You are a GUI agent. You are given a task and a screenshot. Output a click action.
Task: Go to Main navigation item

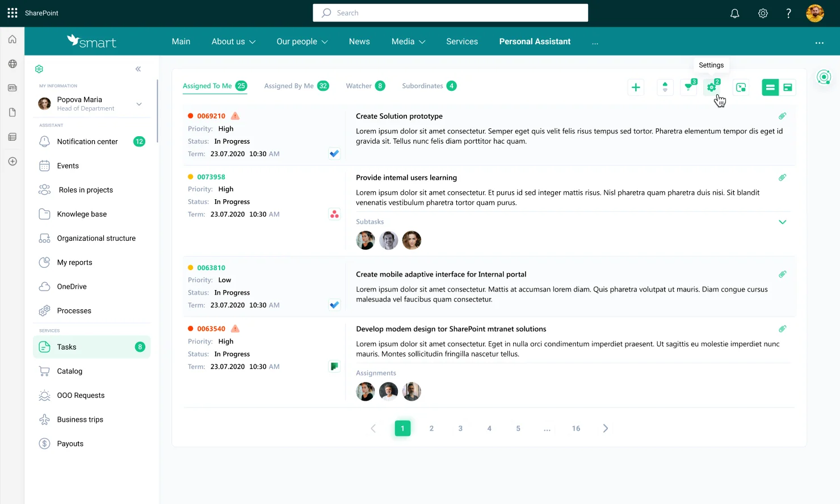181,41
